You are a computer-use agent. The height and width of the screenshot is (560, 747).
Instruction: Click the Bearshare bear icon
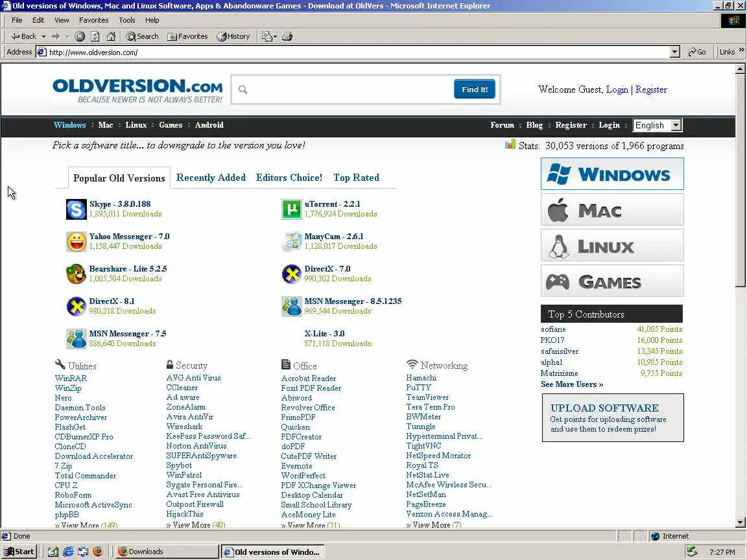click(77, 274)
